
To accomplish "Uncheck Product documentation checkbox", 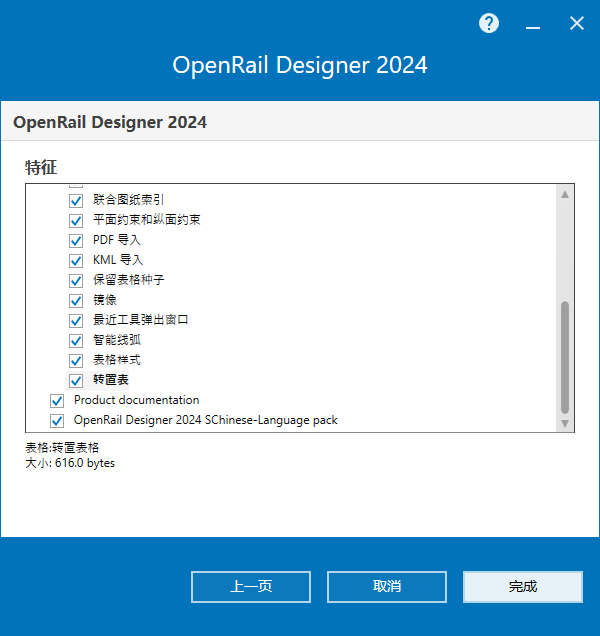I will (57, 401).
